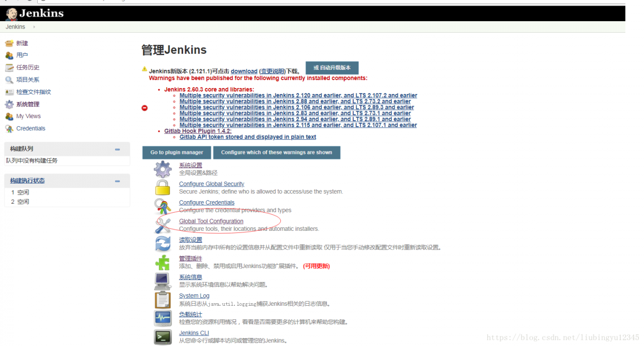Click the 队列中没有构建任务 text
The height and width of the screenshot is (346, 644).
pyautogui.click(x=32, y=160)
